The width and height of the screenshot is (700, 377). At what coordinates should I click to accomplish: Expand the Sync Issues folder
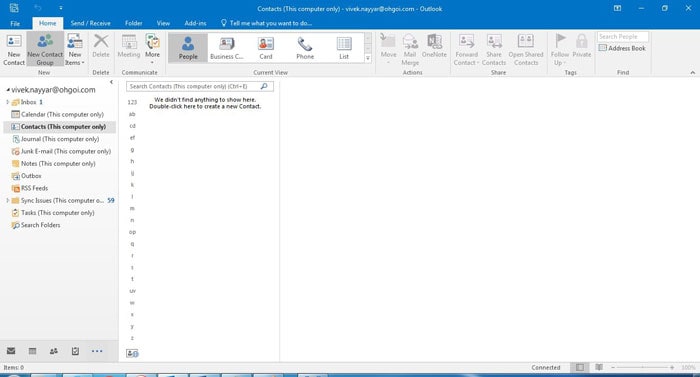point(8,201)
